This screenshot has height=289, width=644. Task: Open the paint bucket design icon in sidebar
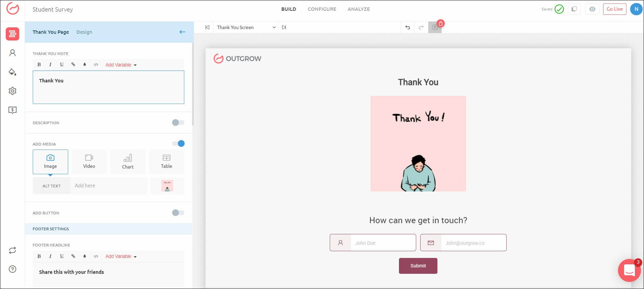point(12,72)
